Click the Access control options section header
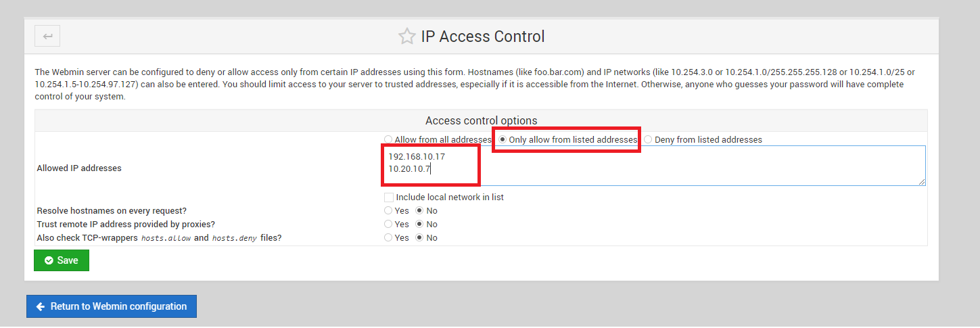Viewport: 980px width, 328px height. point(481,121)
